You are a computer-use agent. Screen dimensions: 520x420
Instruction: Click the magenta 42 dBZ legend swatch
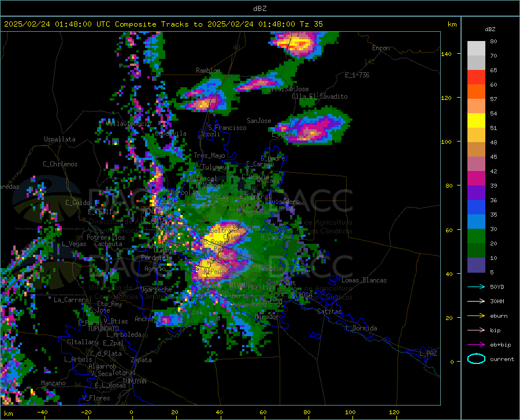click(476, 178)
